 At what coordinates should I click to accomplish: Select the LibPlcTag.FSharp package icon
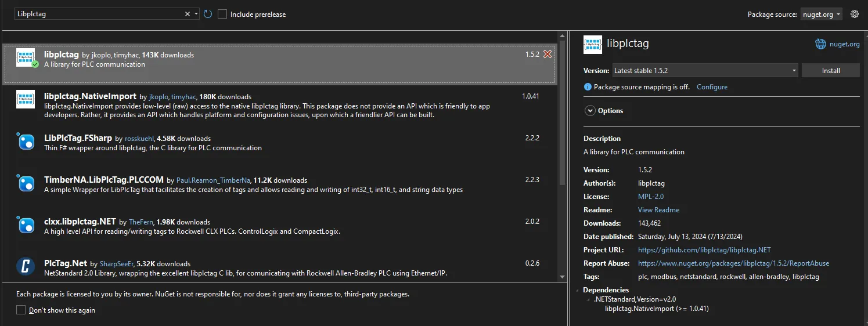(x=26, y=142)
